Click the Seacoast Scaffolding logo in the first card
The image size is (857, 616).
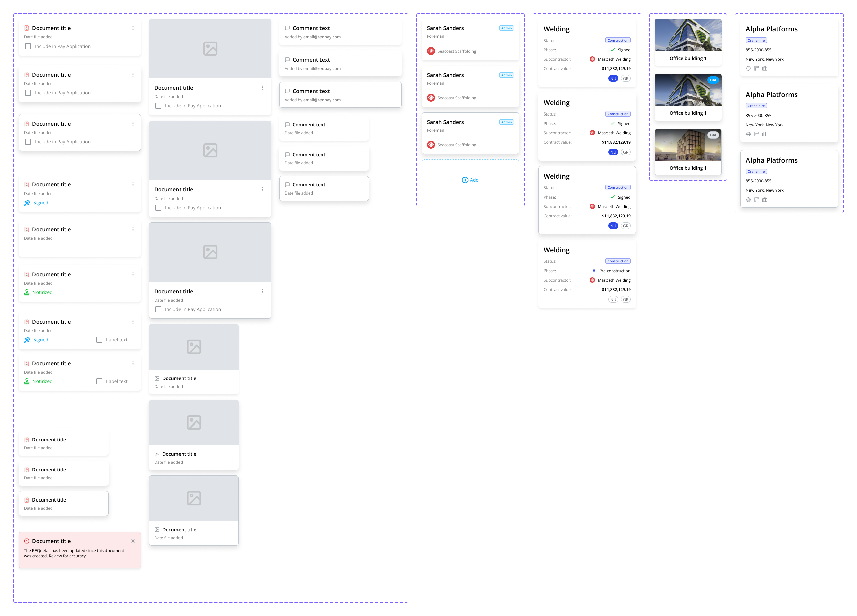[431, 51]
